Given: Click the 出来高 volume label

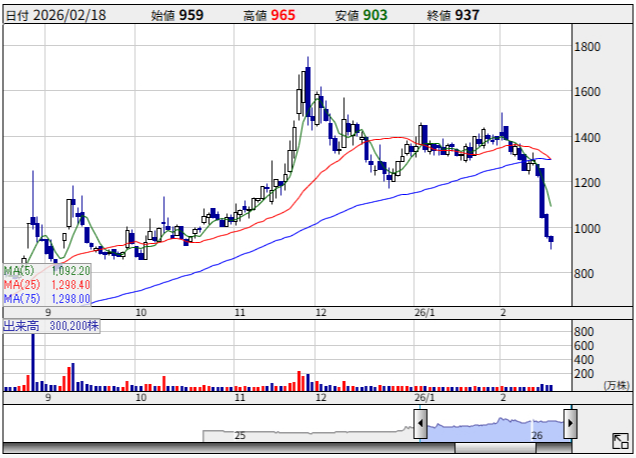Looking at the screenshot, I should coord(22,326).
